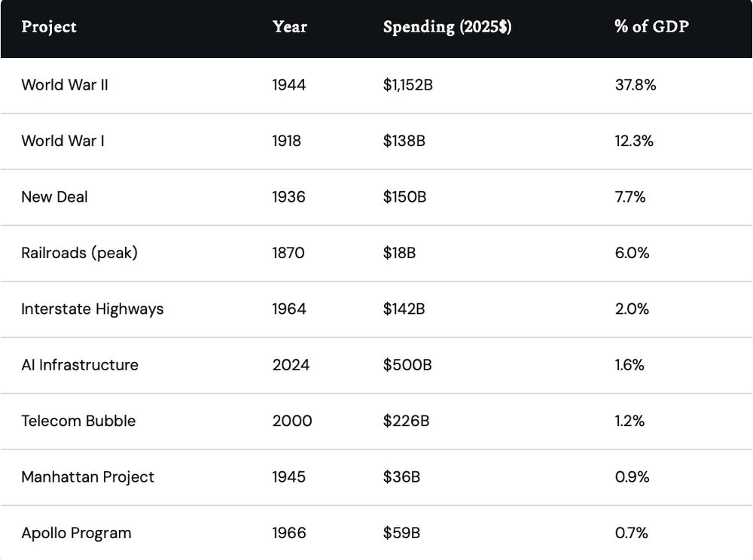Click the $1,152B spending value

pyautogui.click(x=407, y=85)
